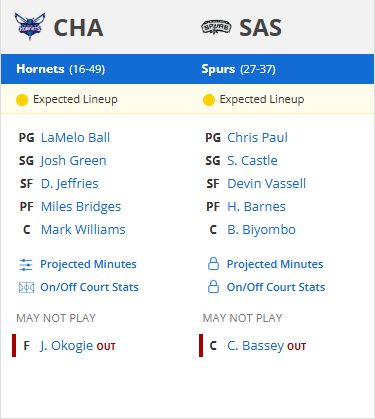Click the Spurs On/Off Court Stats lock icon
The height and width of the screenshot is (419, 375).
pyautogui.click(x=213, y=287)
